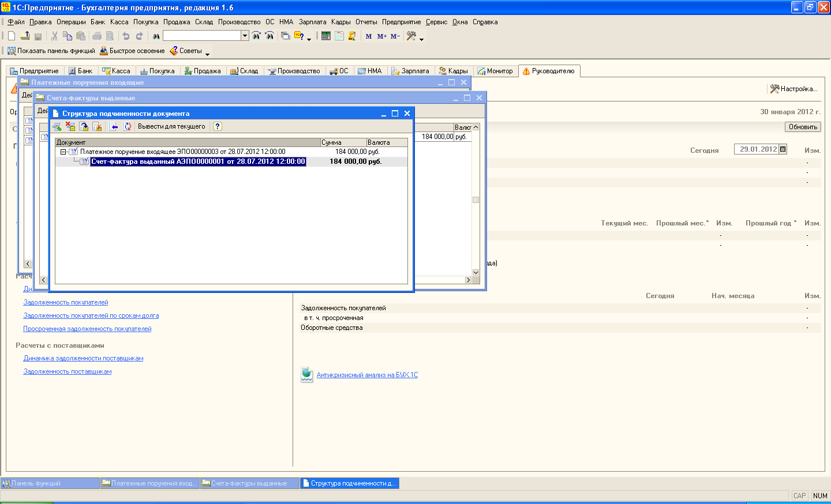The height and width of the screenshot is (504, 831).
Task: Open link Просроченная задолженность покупателей
Action: pyautogui.click(x=87, y=329)
